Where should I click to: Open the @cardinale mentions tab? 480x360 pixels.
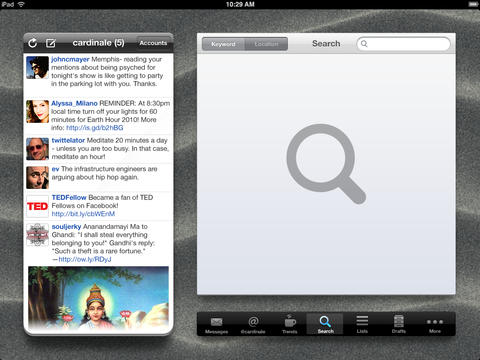coord(253,324)
